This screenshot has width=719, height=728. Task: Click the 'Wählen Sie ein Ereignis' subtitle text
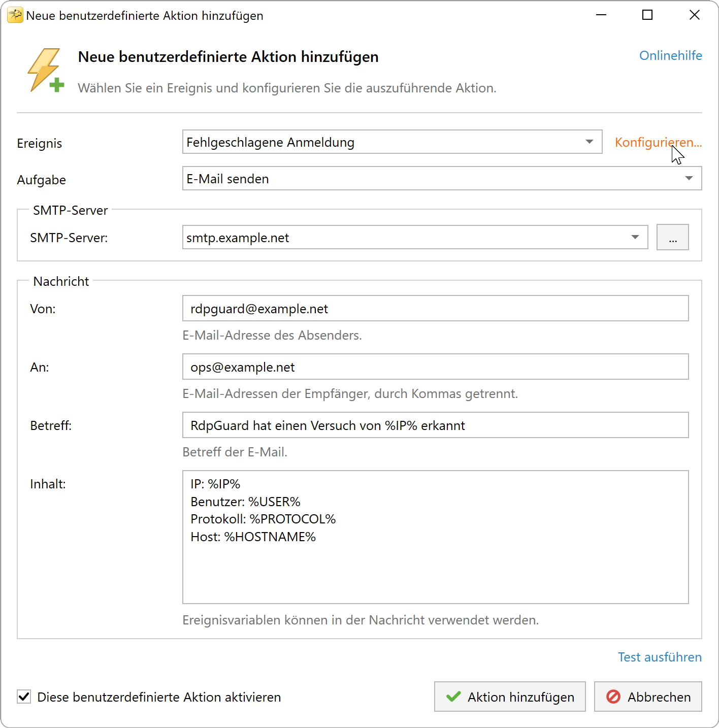287,88
